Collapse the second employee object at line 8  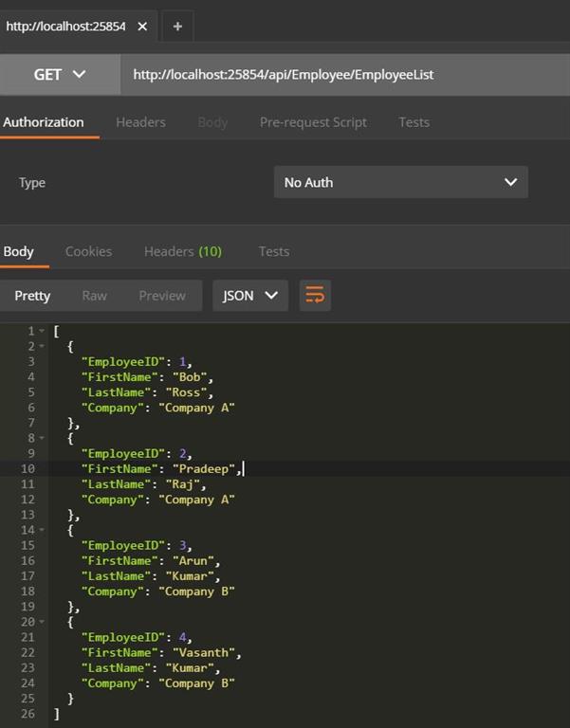(42, 438)
